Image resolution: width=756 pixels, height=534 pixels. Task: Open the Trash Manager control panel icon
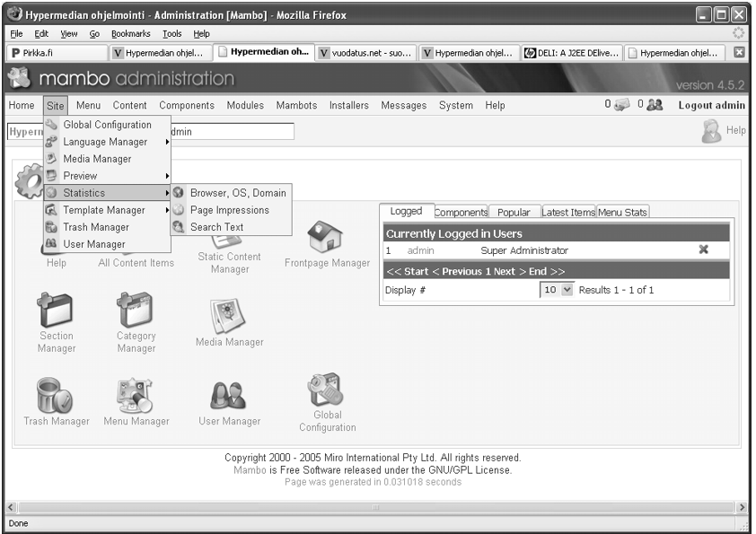(56, 395)
